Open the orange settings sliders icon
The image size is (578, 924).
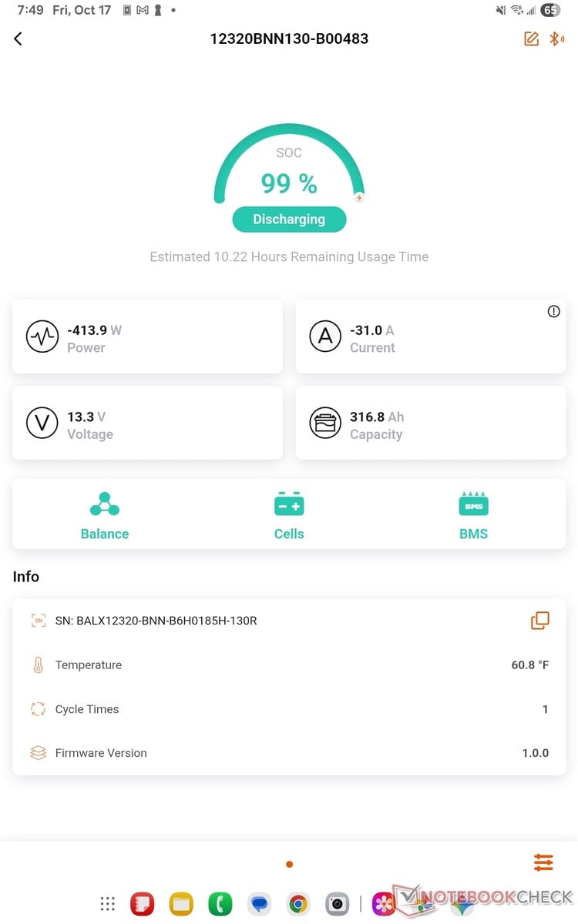[x=543, y=862]
